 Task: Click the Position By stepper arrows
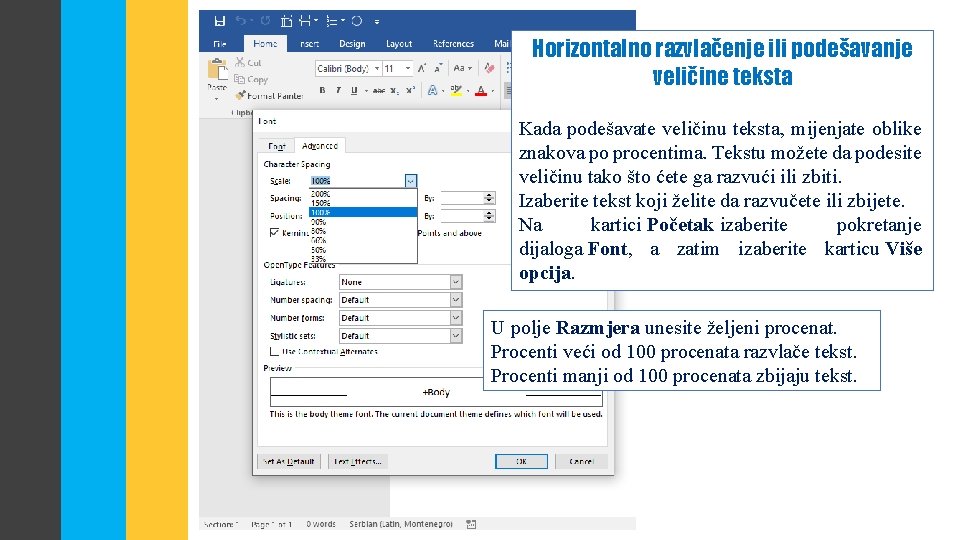point(489,216)
